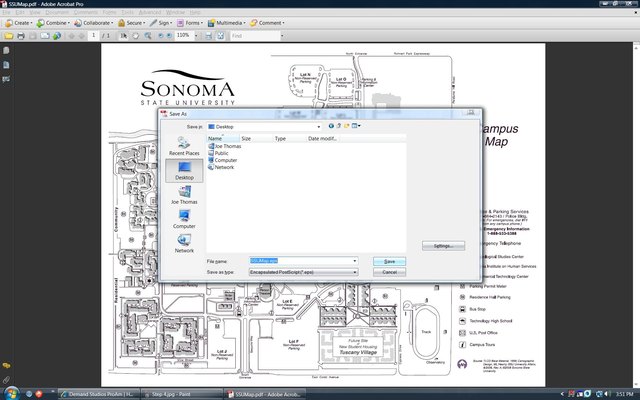
Task: Click the Back icon in Save As dialog
Action: click(x=331, y=126)
